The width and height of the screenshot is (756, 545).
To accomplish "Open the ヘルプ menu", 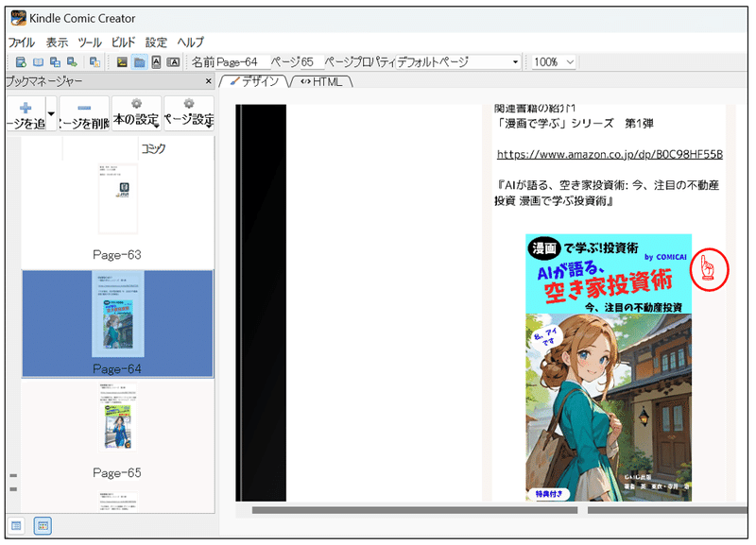I will click(x=191, y=43).
